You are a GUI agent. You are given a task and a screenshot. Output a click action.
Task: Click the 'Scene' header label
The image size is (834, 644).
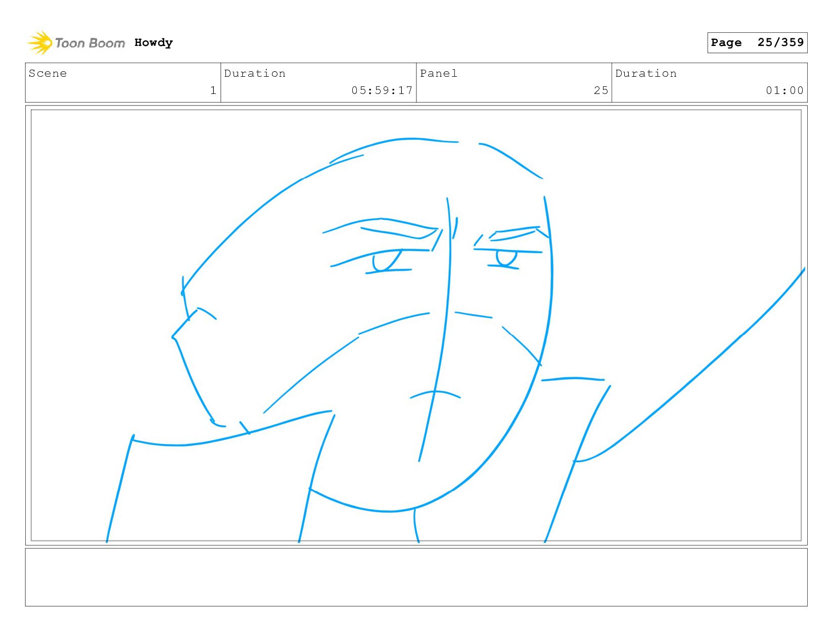48,73
